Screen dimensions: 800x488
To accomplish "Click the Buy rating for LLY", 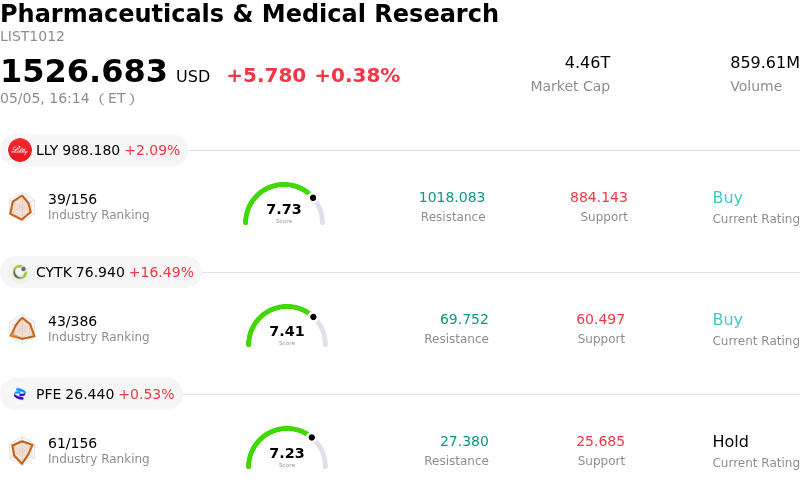I will point(728,198).
